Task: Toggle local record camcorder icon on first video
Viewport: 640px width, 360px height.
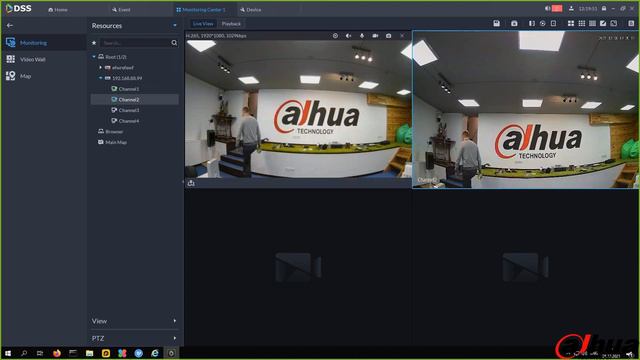Action: coord(375,36)
